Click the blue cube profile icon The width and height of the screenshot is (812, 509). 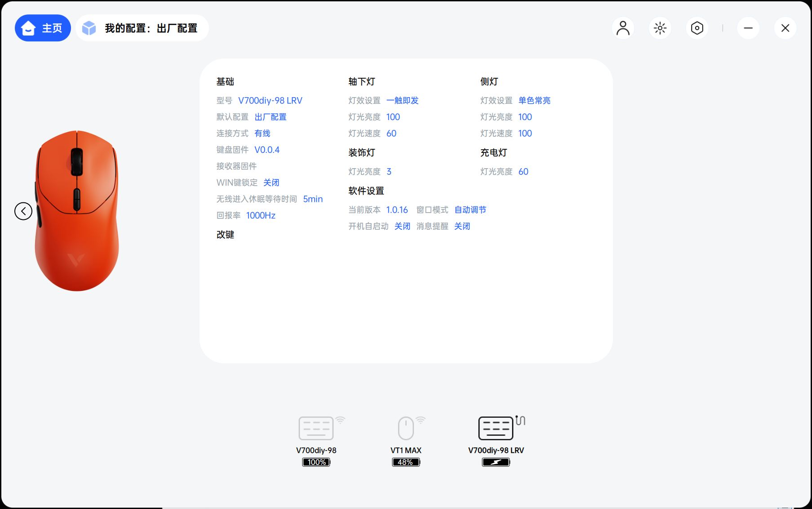(x=89, y=28)
